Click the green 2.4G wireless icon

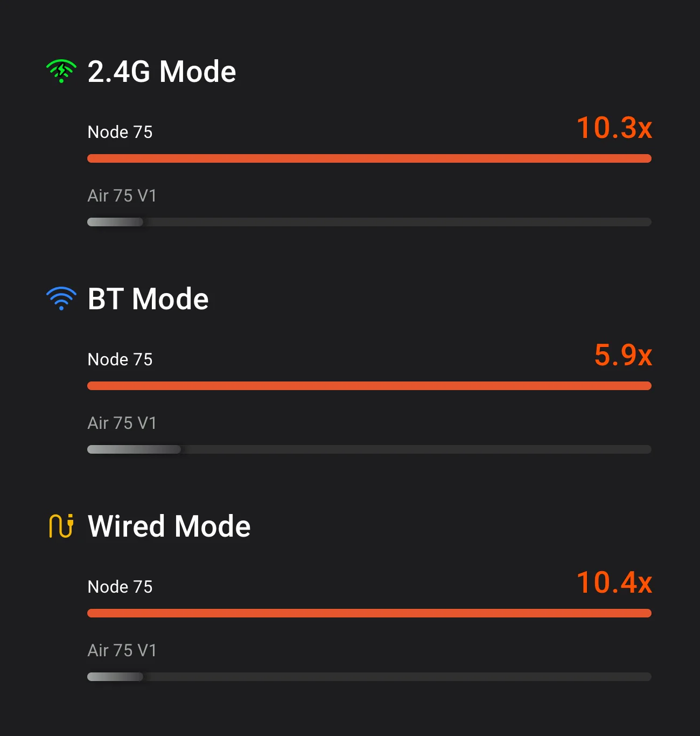point(61,71)
